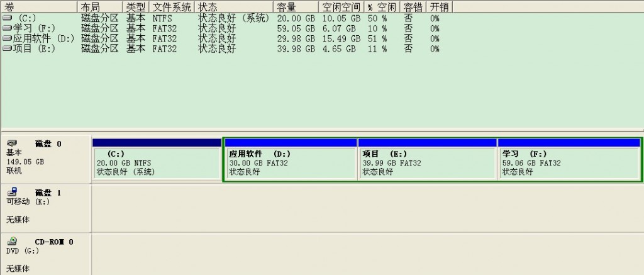This screenshot has height=275, width=644.
Task: Click the 29.98 GB capacity cell
Action: click(296, 38)
